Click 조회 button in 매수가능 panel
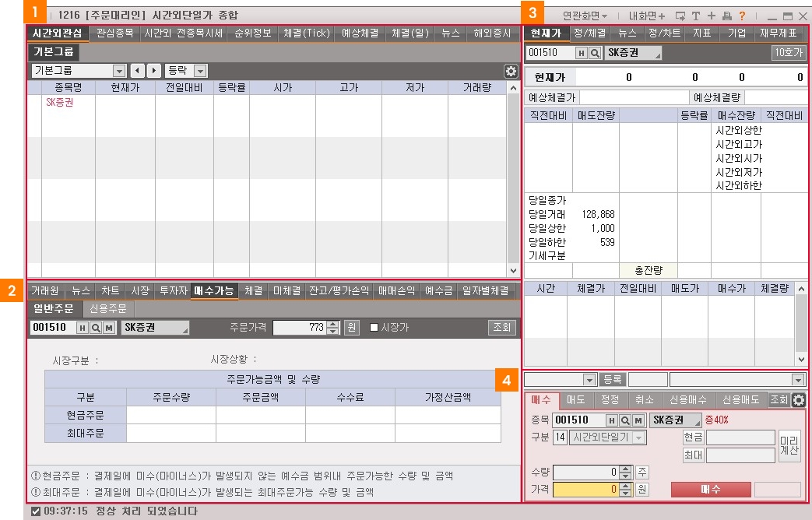Image resolution: width=812 pixels, height=520 pixels. point(502,327)
